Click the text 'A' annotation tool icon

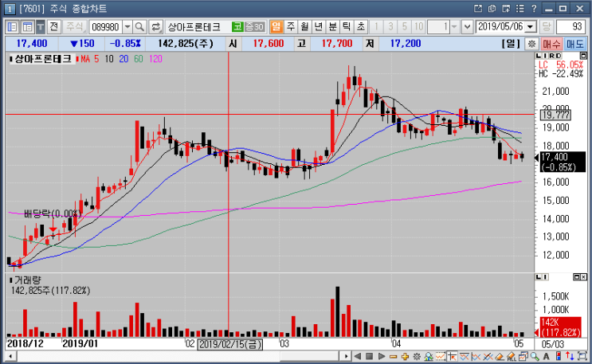[x=547, y=357]
